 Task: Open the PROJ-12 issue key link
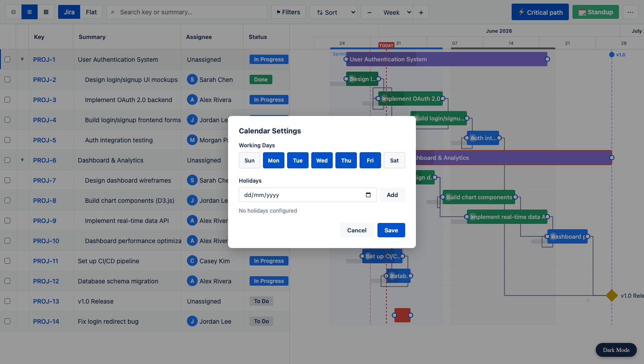[x=46, y=281]
